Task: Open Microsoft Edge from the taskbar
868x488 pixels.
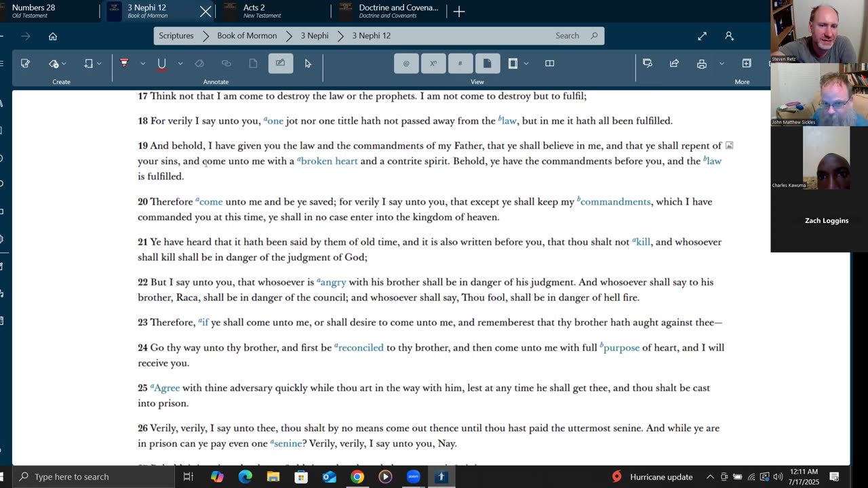Action: (245, 477)
